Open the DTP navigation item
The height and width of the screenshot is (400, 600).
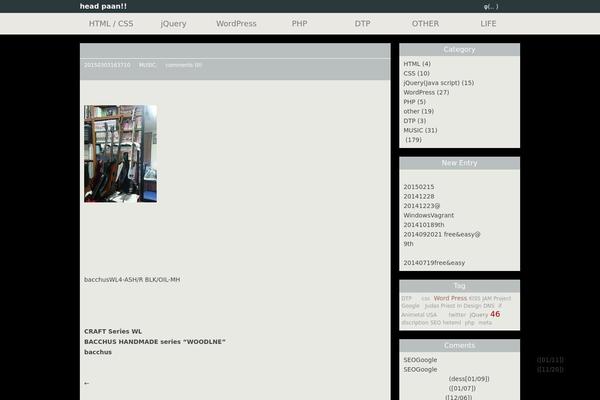(362, 24)
